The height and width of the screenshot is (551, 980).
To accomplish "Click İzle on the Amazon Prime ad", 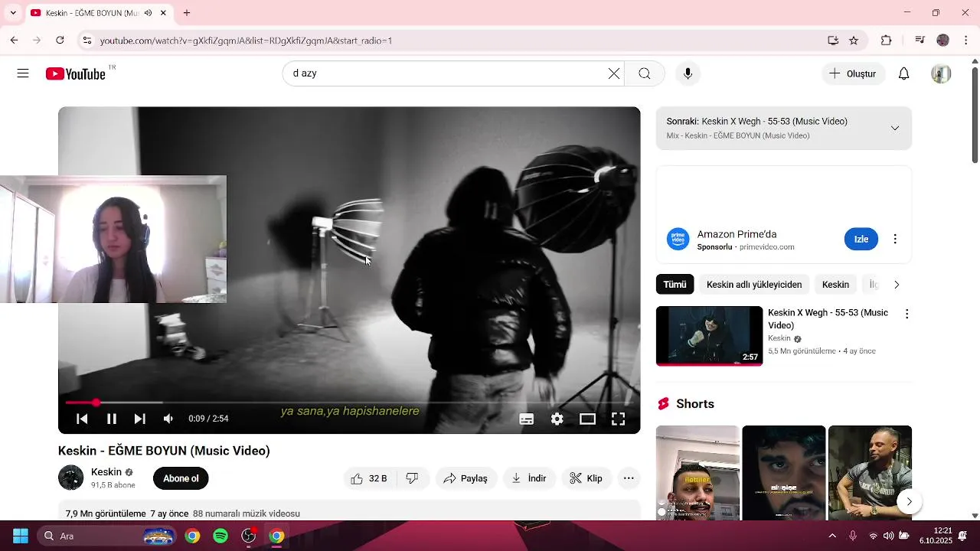I will (861, 239).
